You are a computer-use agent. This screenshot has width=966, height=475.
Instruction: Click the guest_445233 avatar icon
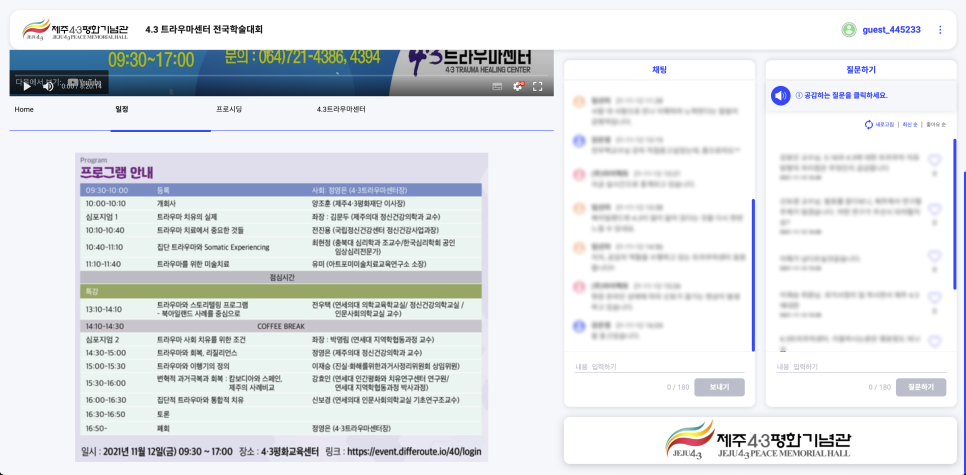click(849, 30)
